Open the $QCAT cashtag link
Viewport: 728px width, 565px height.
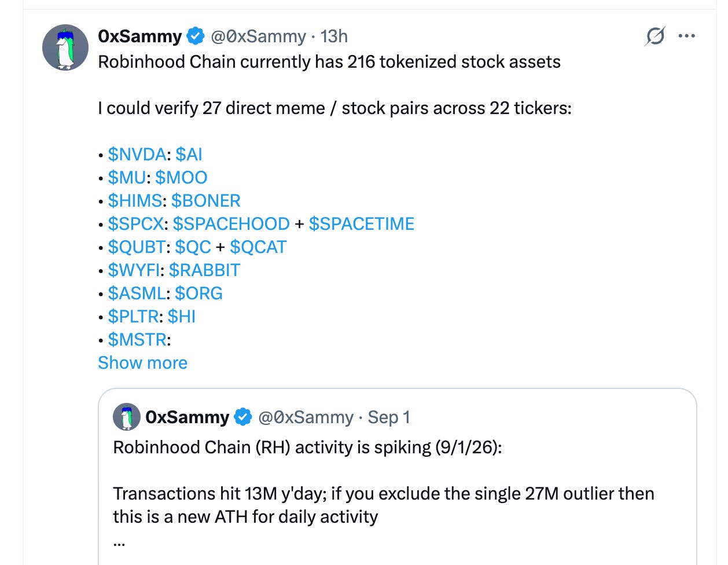(x=258, y=247)
